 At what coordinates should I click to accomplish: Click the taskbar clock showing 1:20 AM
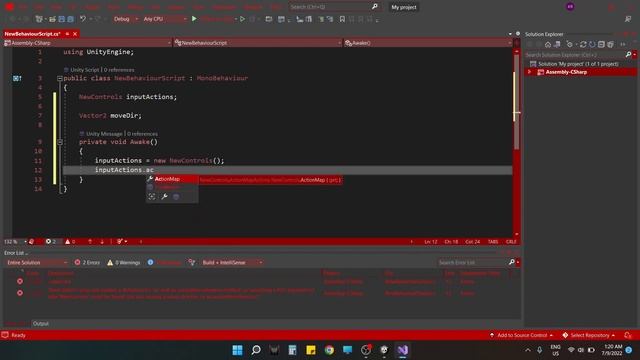(611, 350)
